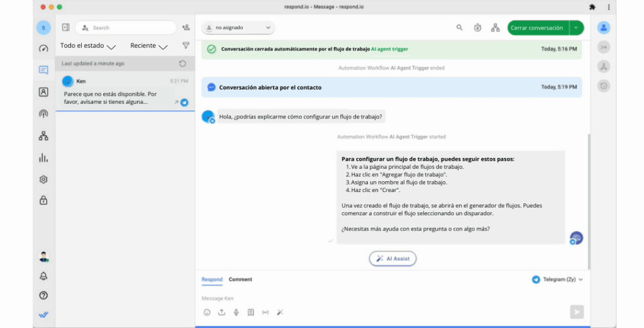Image resolution: width=644 pixels, height=328 pixels.
Task: Click the add contact icon
Action: click(186, 28)
